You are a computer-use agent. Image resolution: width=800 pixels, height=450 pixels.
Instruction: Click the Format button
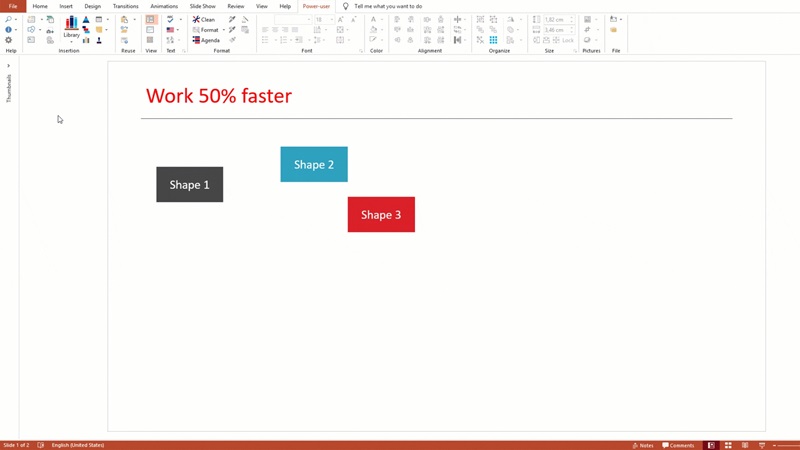click(206, 30)
